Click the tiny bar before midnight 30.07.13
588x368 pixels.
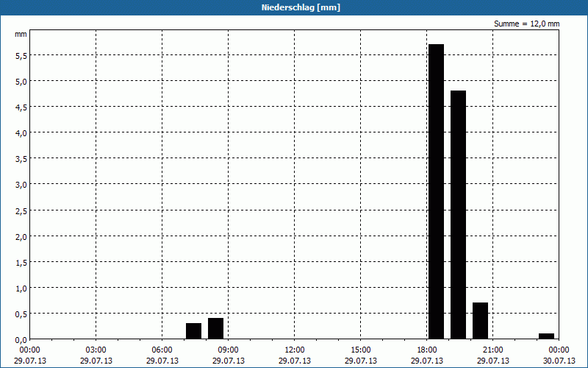546,336
